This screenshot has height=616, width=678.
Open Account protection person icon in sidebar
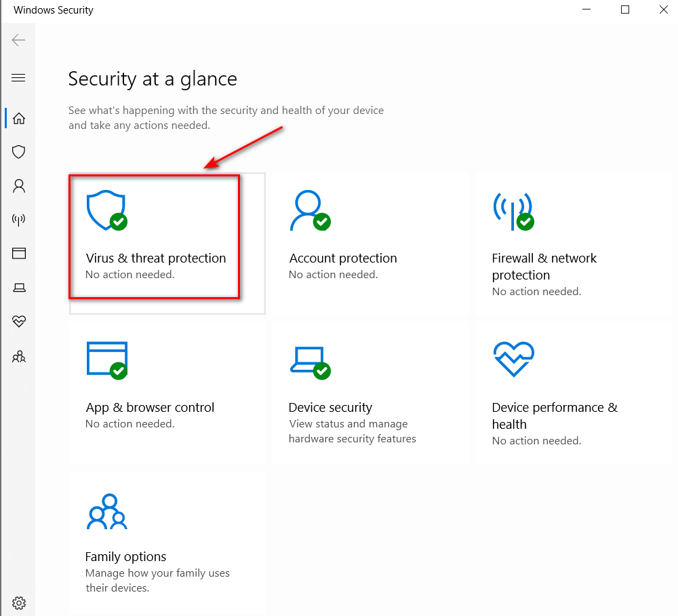coord(18,186)
